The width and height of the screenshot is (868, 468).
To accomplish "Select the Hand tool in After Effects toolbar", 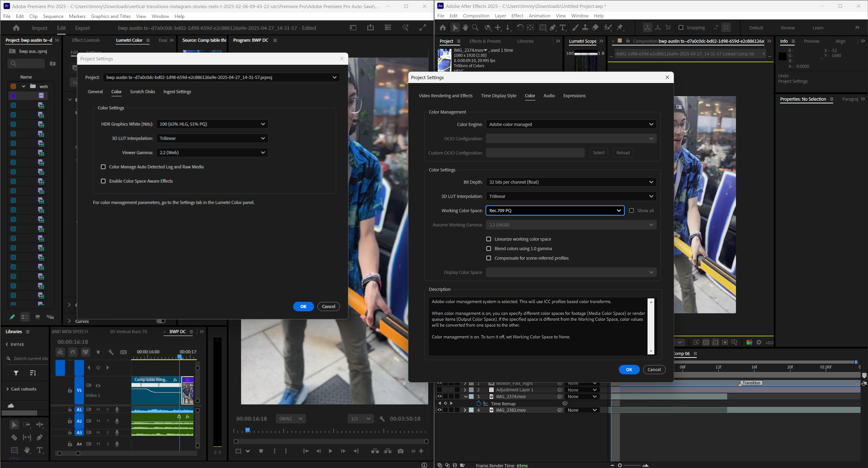I will (x=465, y=28).
